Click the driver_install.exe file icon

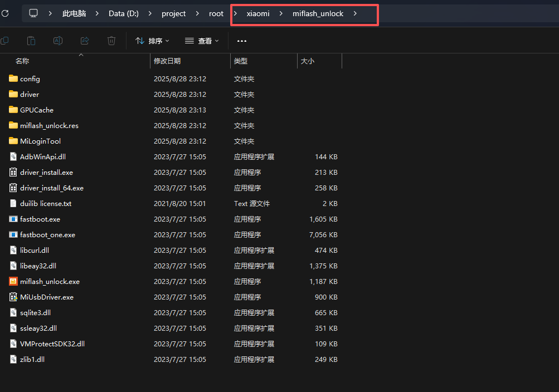[x=13, y=172]
